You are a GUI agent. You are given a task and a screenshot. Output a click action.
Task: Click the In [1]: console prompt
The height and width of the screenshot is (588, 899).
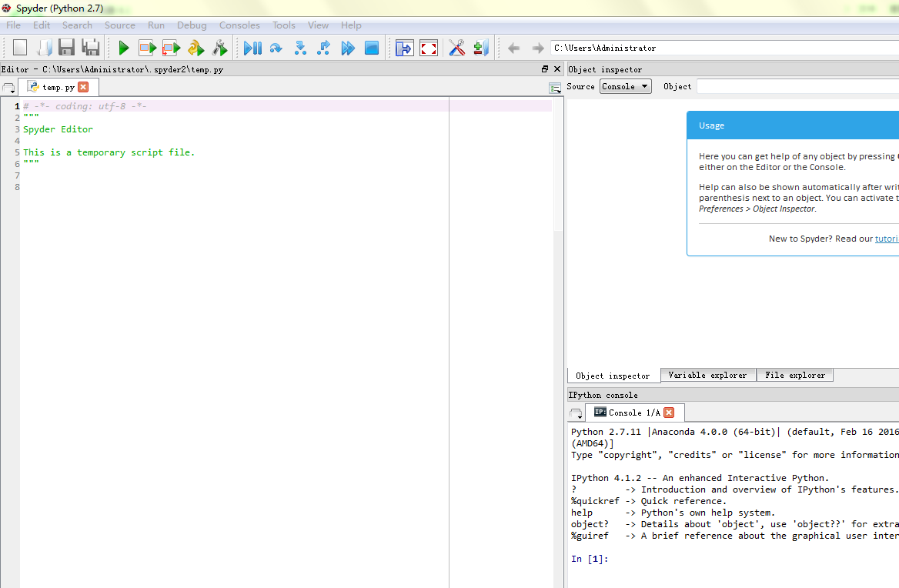coord(590,559)
